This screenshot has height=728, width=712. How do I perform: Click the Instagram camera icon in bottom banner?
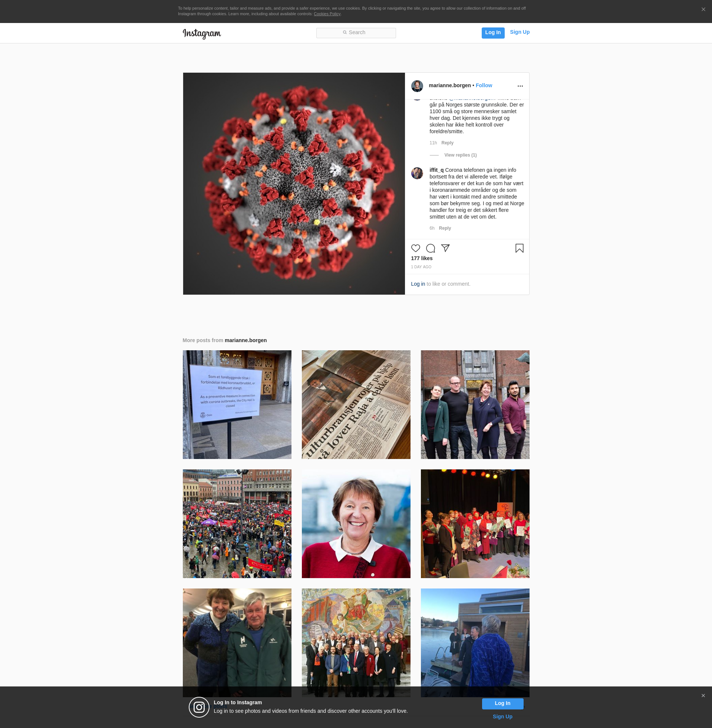[199, 707]
